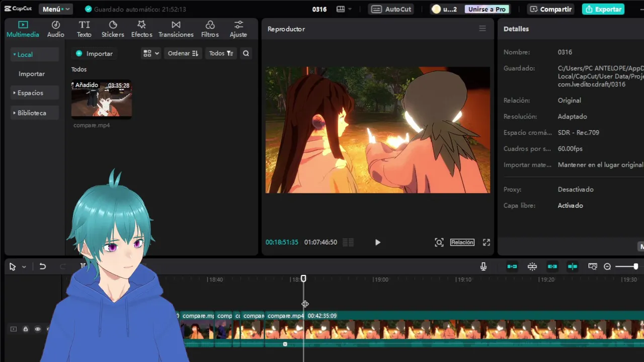Click Unirse a Pro button
The height and width of the screenshot is (362, 644).
click(487, 9)
